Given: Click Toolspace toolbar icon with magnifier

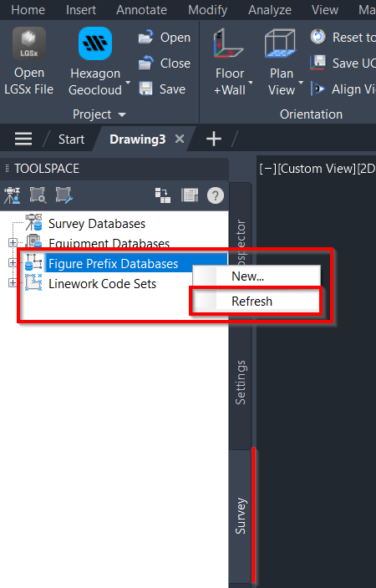Looking at the screenshot, I should pos(38,195).
